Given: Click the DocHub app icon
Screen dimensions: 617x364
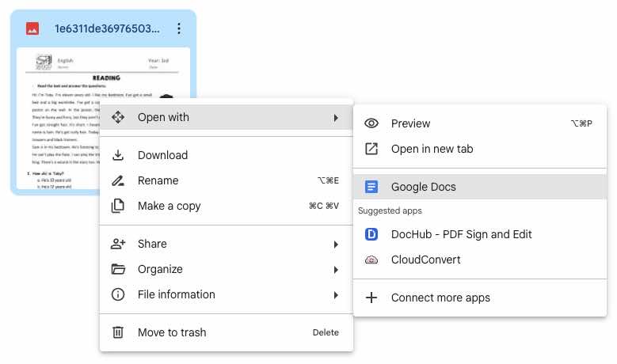Looking at the screenshot, I should 371,234.
